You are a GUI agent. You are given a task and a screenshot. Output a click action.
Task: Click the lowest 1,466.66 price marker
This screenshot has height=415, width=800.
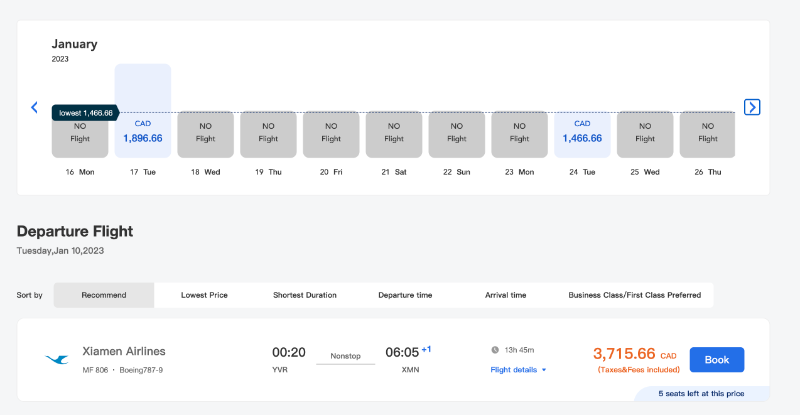click(x=85, y=113)
